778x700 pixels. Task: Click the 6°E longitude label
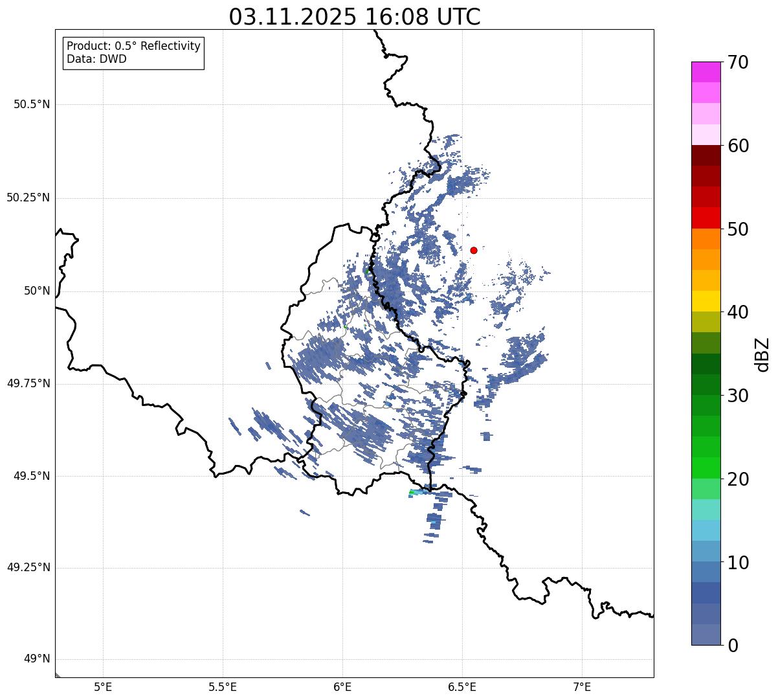tap(342, 686)
